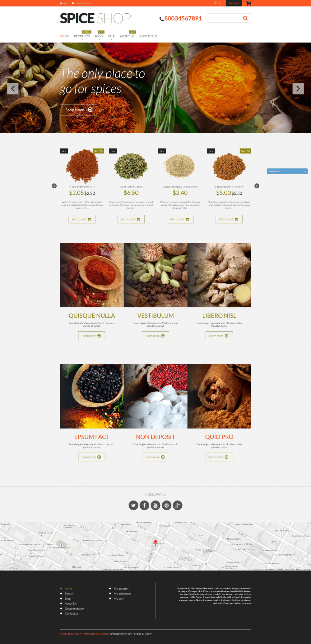This screenshot has height=644, width=311.
Task: Open the Pinterest social icon
Action: (167, 505)
